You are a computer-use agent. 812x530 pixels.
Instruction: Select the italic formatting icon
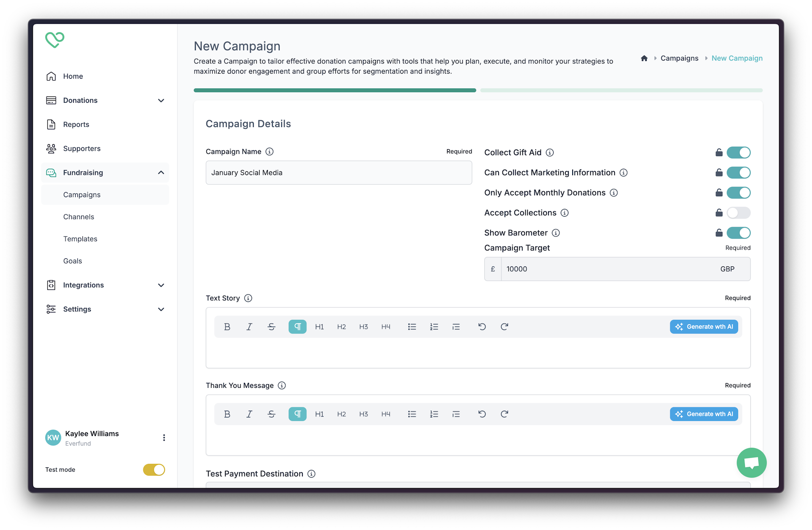point(249,326)
